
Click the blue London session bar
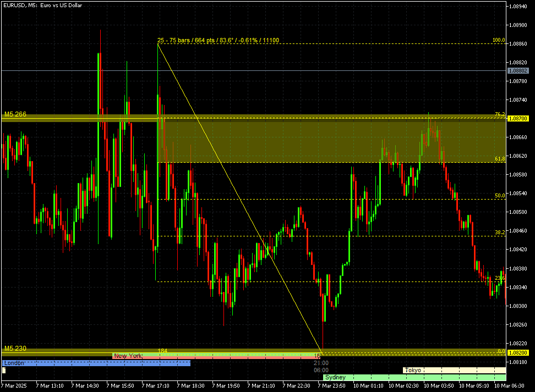tap(96, 363)
